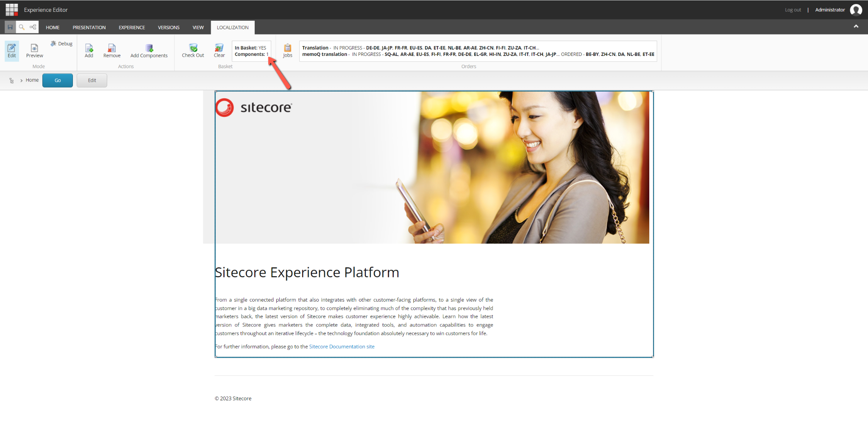Click the In Basket: YES status box

[x=252, y=51]
